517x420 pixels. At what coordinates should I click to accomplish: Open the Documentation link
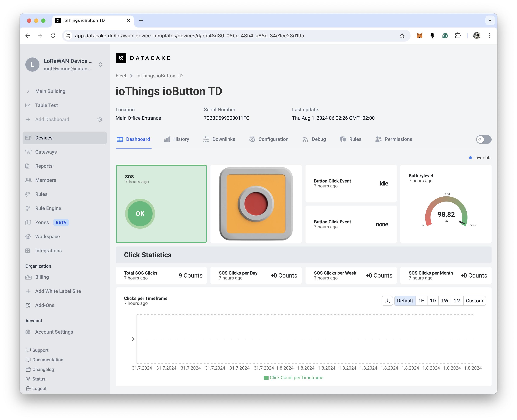pos(45,360)
